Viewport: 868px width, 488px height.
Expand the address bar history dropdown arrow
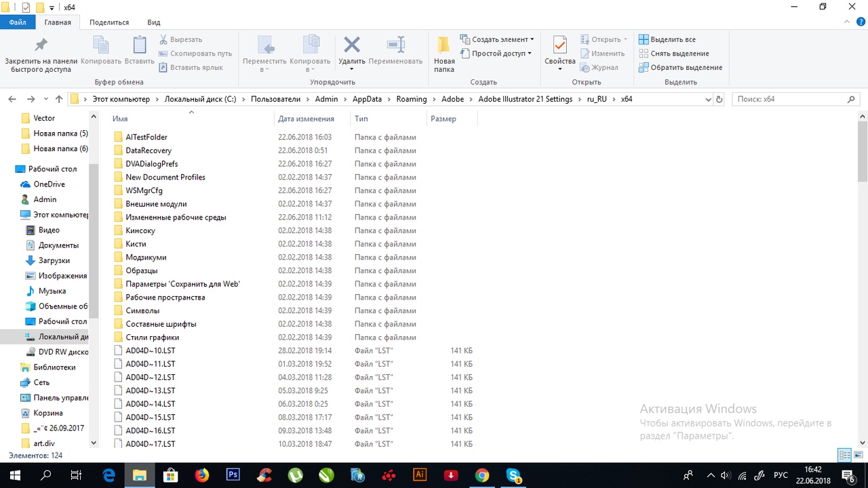point(708,99)
